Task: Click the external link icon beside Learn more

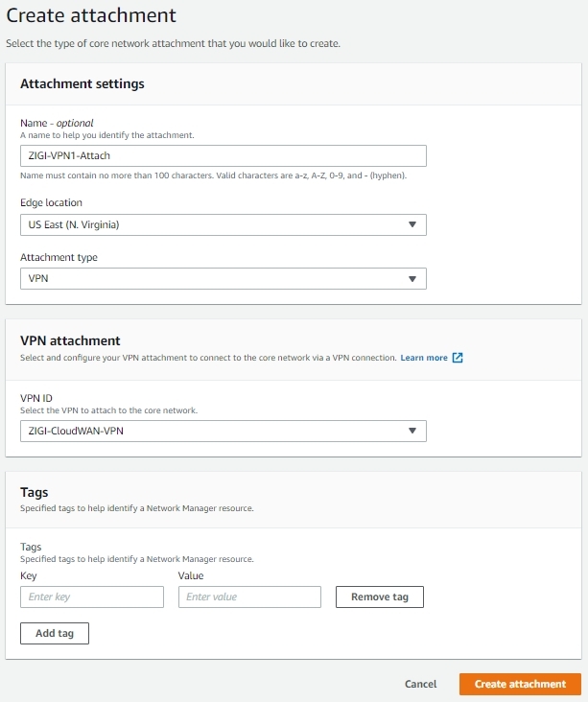Action: coord(458,358)
